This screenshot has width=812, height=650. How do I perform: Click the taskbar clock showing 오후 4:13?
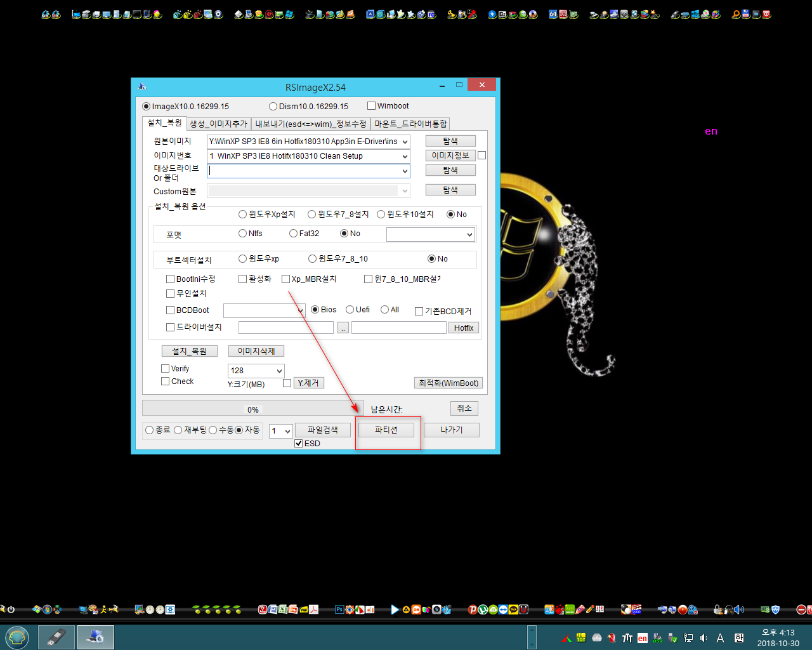(778, 637)
